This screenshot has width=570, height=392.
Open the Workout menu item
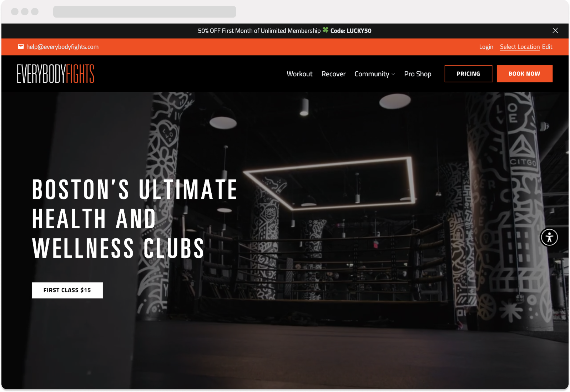coord(299,74)
